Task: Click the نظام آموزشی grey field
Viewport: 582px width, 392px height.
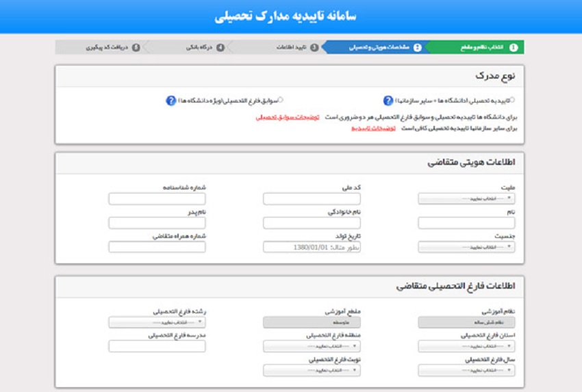Action: 466,322
